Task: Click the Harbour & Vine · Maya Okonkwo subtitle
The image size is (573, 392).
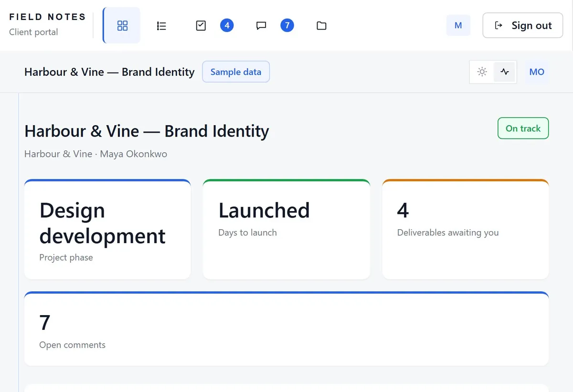Action: [95, 154]
